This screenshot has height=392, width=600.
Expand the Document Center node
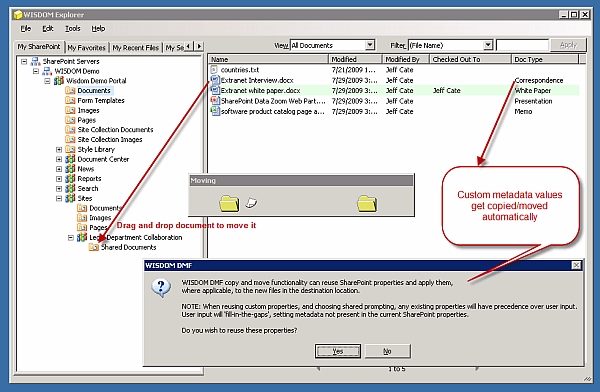point(59,159)
